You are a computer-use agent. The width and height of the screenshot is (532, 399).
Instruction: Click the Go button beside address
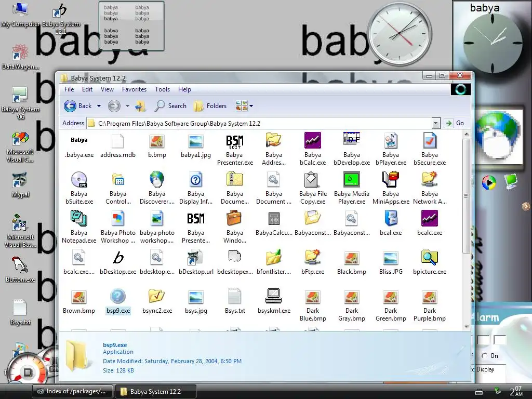(x=454, y=123)
